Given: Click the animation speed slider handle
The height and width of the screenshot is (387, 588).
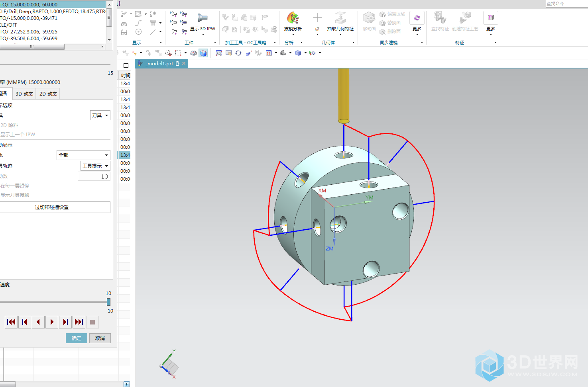Looking at the screenshot, I should (108, 302).
